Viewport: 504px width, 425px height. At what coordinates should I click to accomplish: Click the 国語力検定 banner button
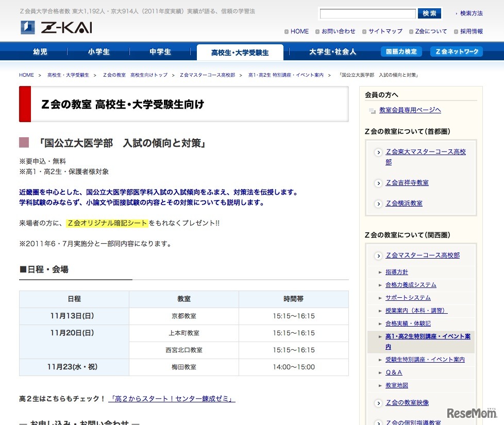(401, 52)
